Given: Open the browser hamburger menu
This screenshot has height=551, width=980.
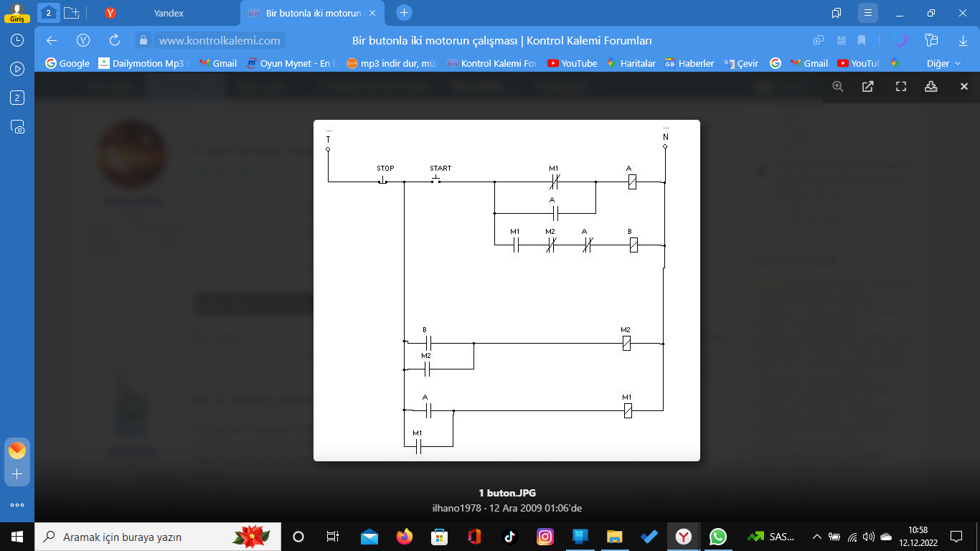Looking at the screenshot, I should 868,13.
